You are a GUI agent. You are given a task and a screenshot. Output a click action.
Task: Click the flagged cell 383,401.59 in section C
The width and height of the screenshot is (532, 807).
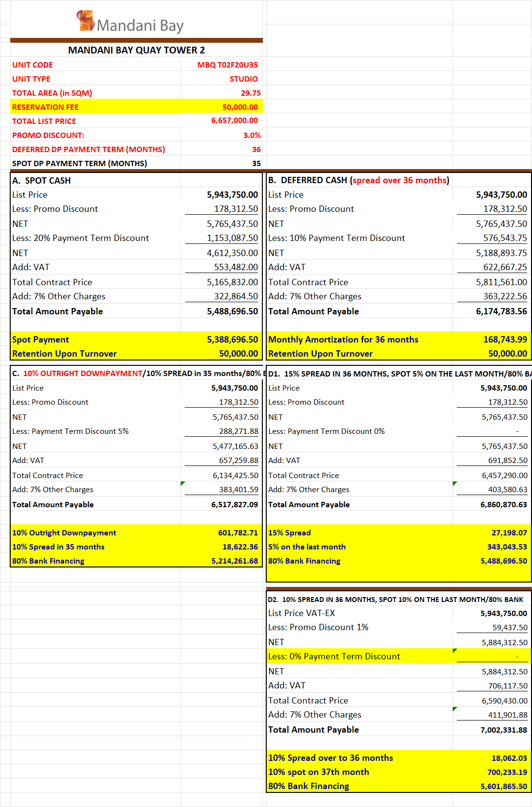tap(235, 490)
